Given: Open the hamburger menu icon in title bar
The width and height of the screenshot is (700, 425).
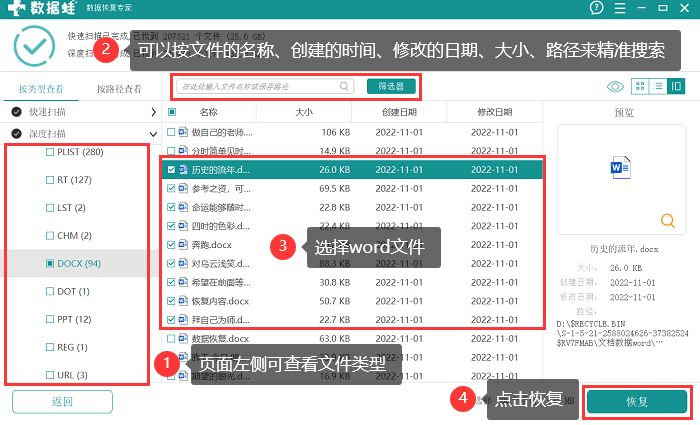Looking at the screenshot, I should click(x=620, y=8).
